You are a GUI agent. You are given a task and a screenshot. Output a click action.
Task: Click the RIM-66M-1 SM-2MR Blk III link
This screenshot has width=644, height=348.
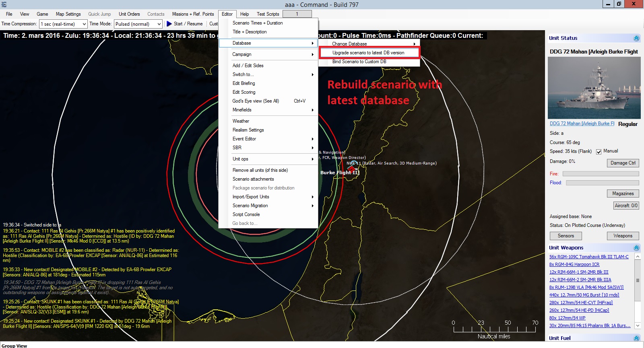tap(579, 272)
